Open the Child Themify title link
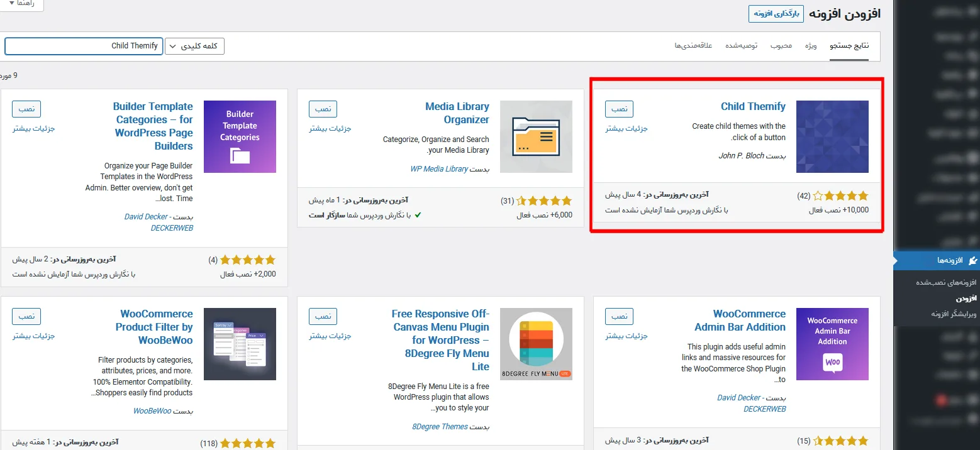Screen dimensions: 980x450 [753, 107]
